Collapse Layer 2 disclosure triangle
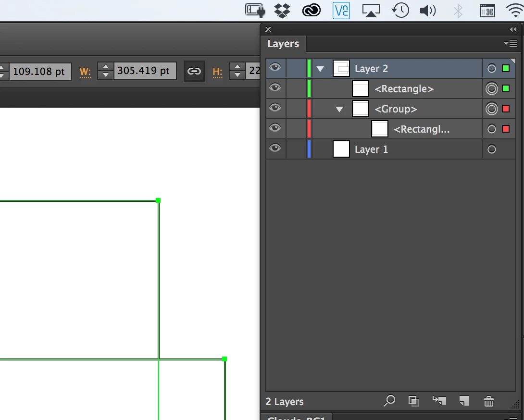Screen dimensions: 524x420 [320, 69]
